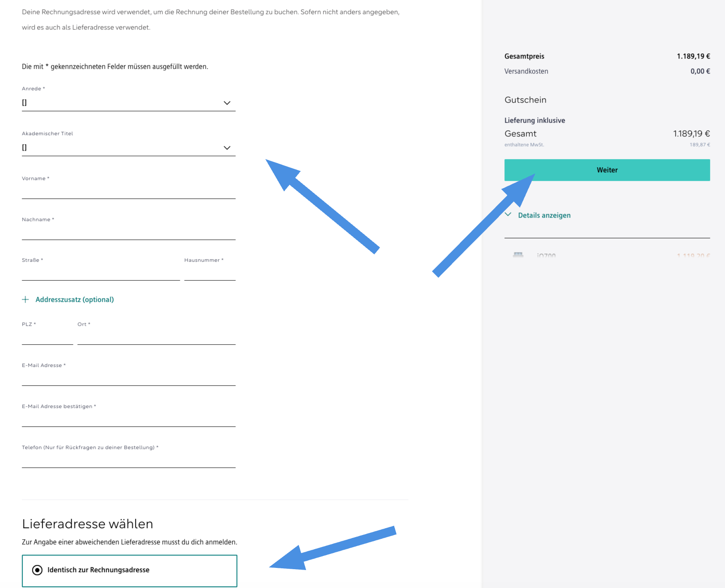Click the Telefon input field
This screenshot has width=725, height=588.
(x=128, y=460)
